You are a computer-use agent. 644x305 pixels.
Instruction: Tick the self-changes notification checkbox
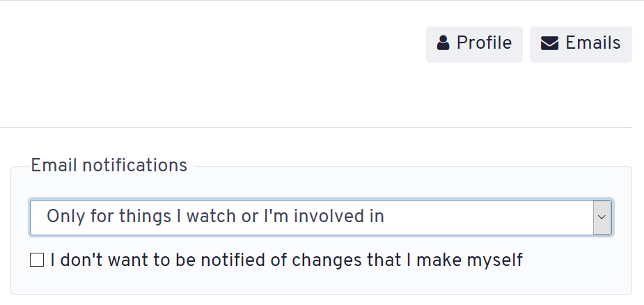pyautogui.click(x=37, y=260)
